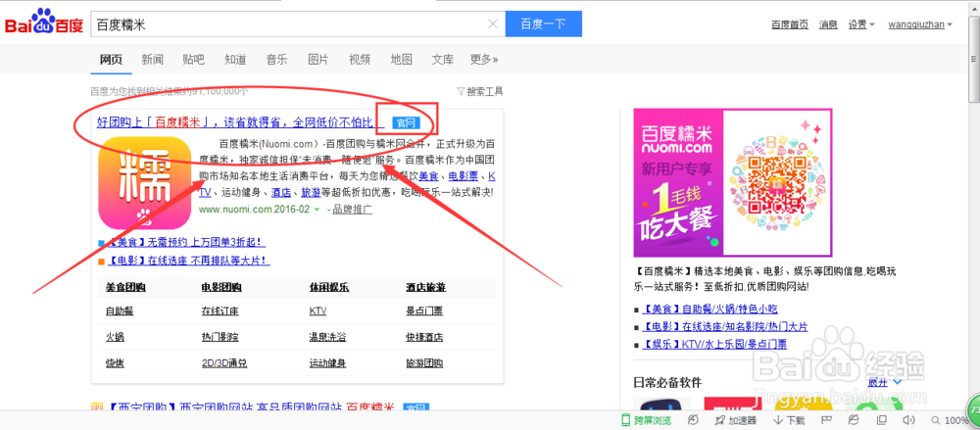Click 电影票 link in result description
980x430 pixels.
click(464, 176)
